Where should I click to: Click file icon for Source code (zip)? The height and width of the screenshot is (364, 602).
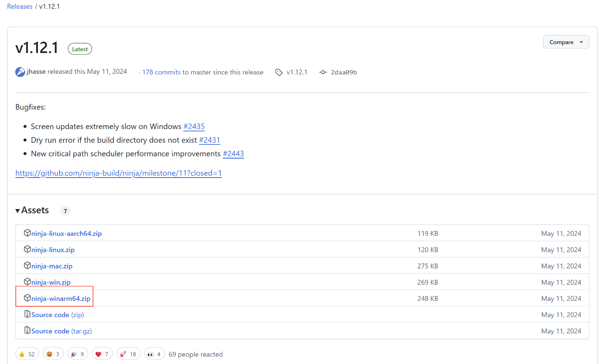(x=27, y=314)
